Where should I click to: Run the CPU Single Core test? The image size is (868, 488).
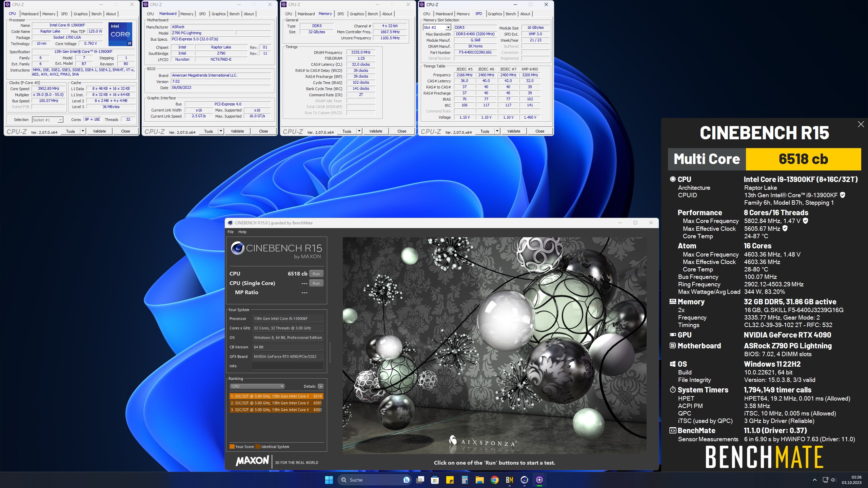pos(316,283)
